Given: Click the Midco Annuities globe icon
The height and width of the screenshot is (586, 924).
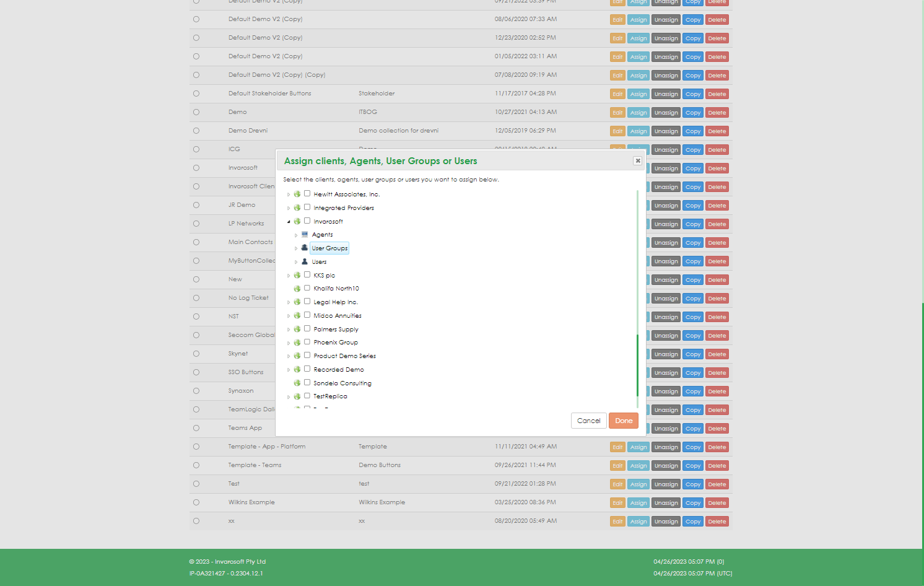Looking at the screenshot, I should pos(297,315).
